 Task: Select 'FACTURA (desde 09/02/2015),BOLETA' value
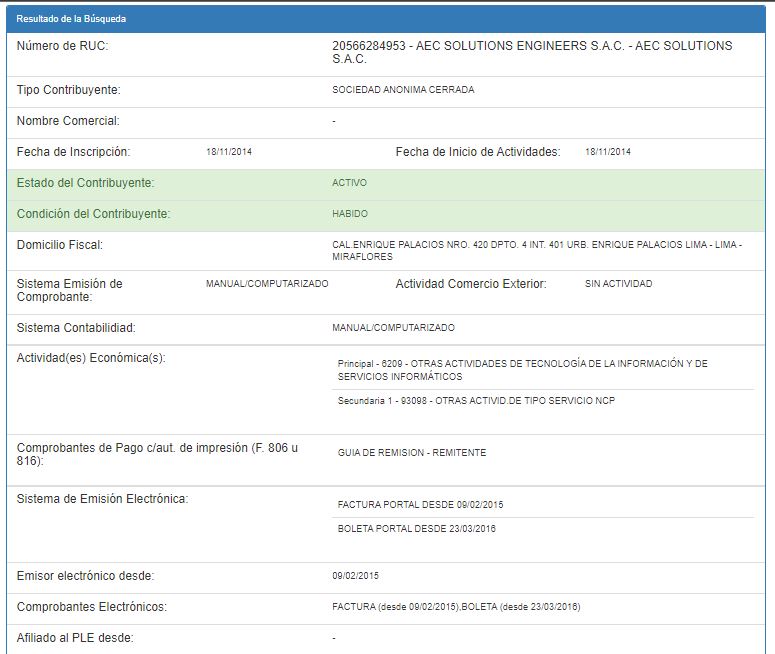pyautogui.click(x=456, y=607)
